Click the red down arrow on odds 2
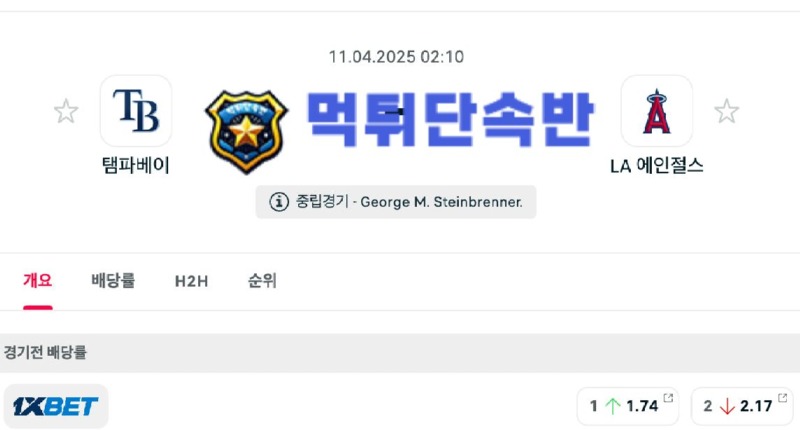This screenshot has width=800, height=430. (727, 406)
